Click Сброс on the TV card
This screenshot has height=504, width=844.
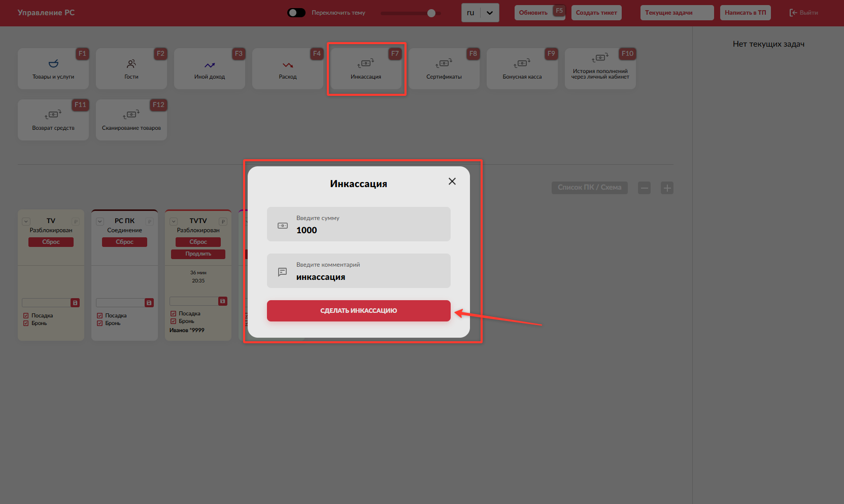coord(51,242)
